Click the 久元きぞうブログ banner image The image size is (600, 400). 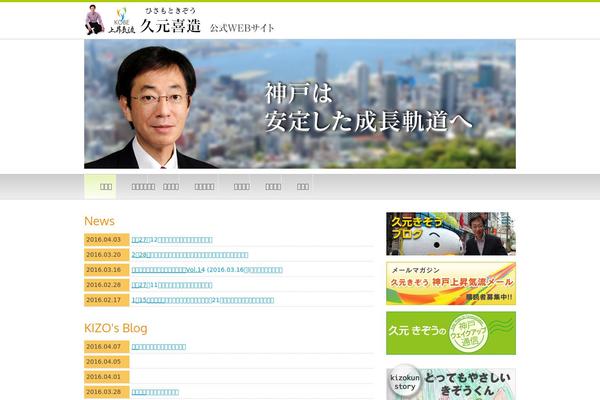(450, 233)
